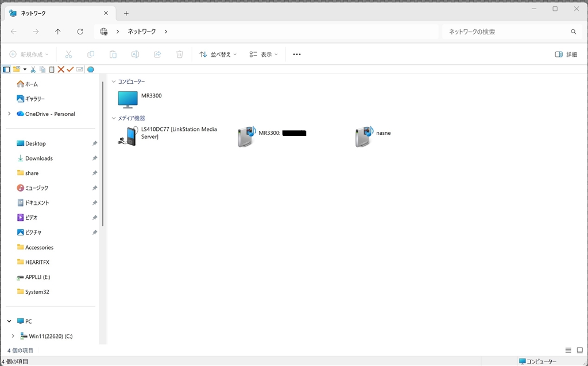The height and width of the screenshot is (366, 588).
Task: Add a new tab
Action: click(126, 14)
